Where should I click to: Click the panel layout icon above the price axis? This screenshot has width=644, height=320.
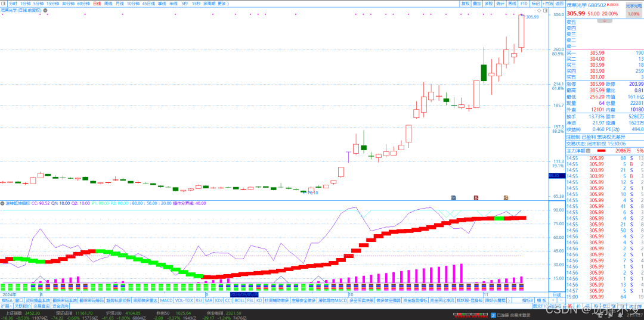click(x=546, y=10)
